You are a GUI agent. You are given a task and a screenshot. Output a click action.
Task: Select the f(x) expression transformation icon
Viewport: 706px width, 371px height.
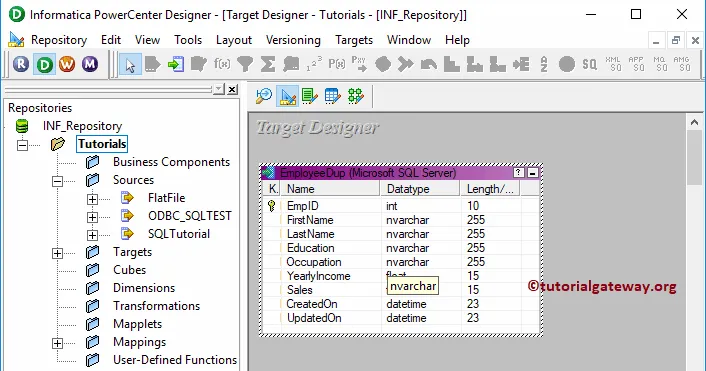tap(222, 64)
